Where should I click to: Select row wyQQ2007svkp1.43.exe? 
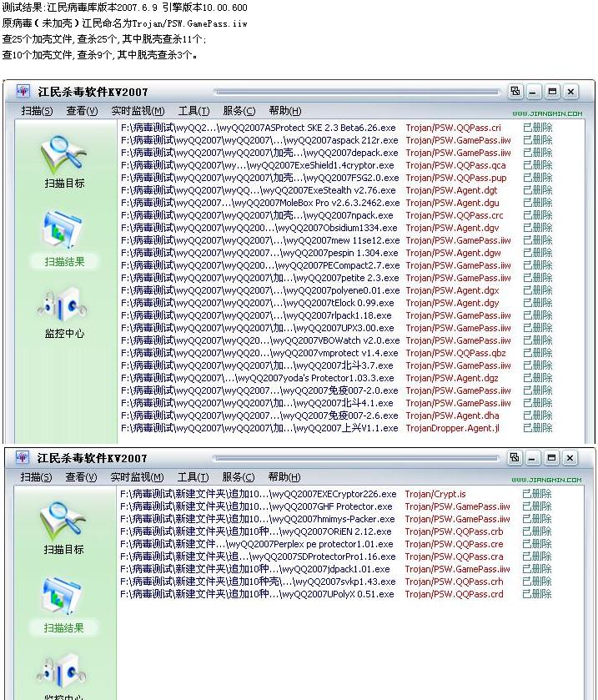(x=335, y=582)
